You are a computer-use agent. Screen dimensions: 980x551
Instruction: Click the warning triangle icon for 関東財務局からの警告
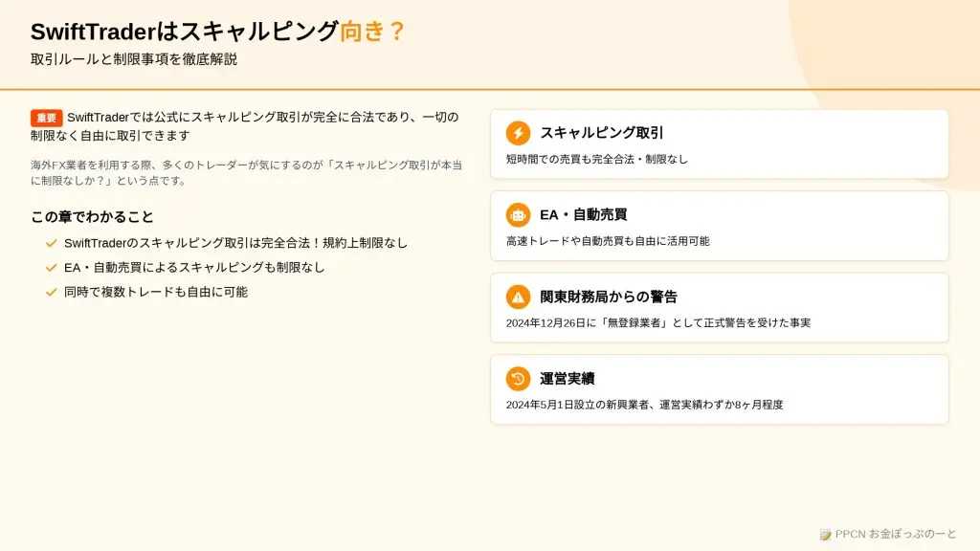point(518,297)
